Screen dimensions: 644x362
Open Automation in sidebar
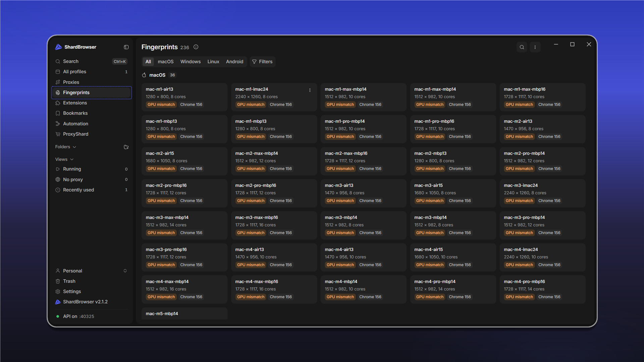(x=91, y=124)
